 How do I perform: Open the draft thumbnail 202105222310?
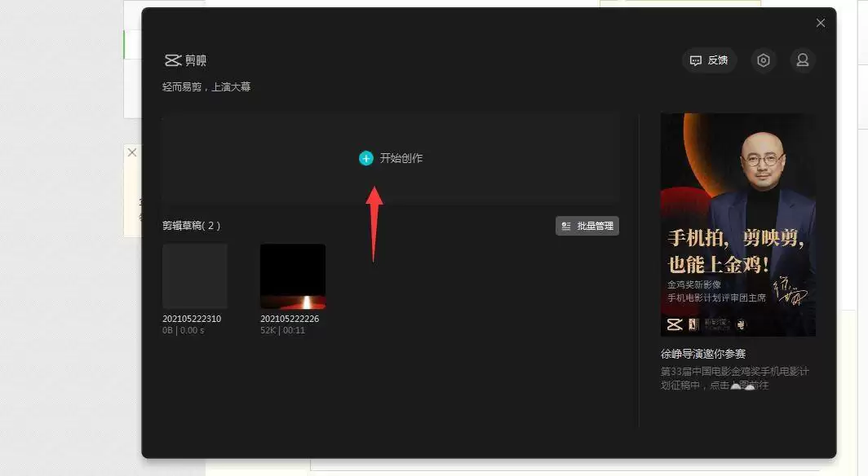pos(195,275)
